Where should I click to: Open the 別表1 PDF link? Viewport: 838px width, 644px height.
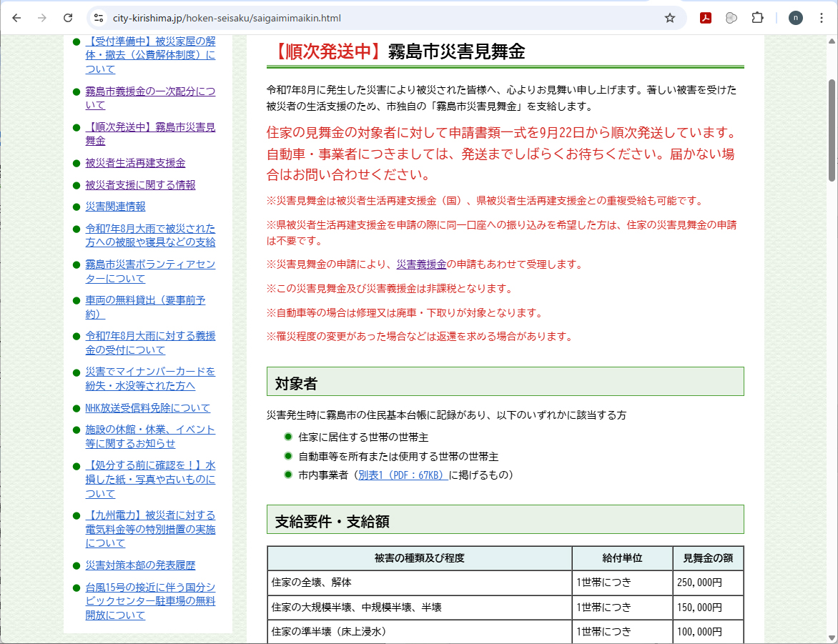[x=403, y=475]
